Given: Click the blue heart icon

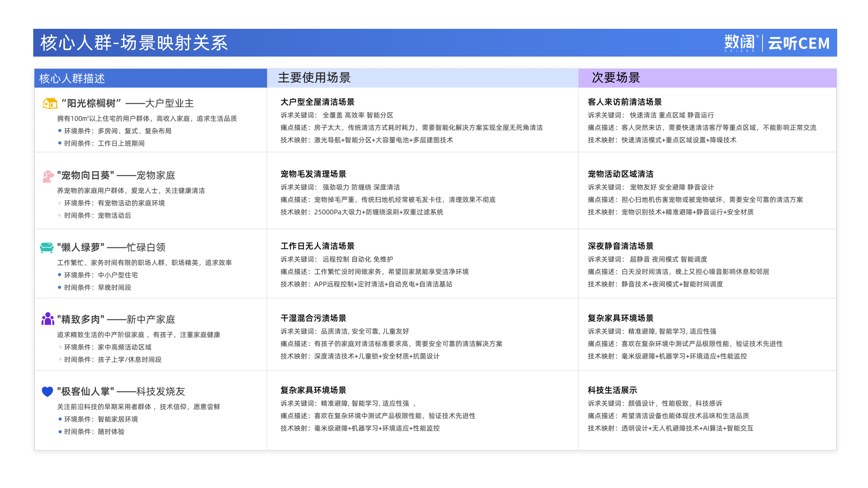Looking at the screenshot, I should tap(47, 391).
